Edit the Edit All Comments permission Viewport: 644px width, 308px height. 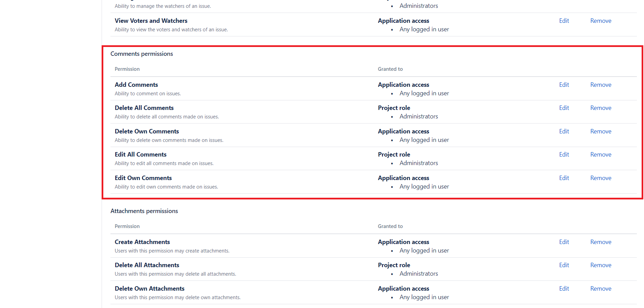[564, 155]
